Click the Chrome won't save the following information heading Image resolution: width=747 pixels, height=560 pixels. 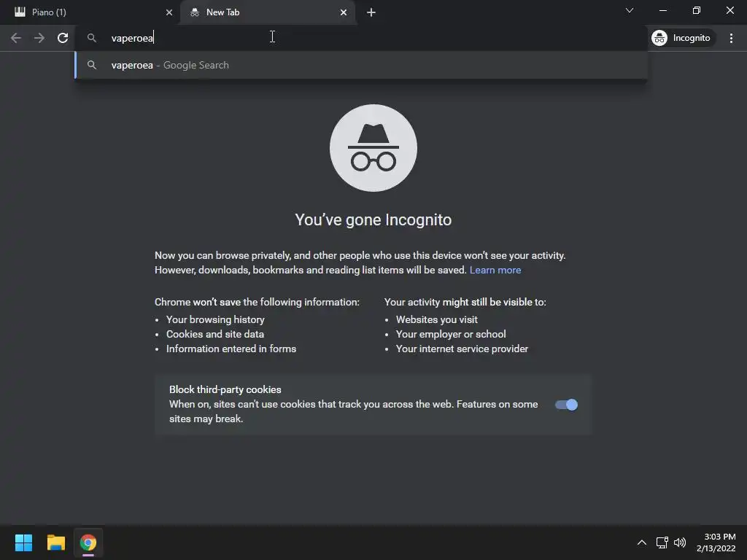pos(257,302)
